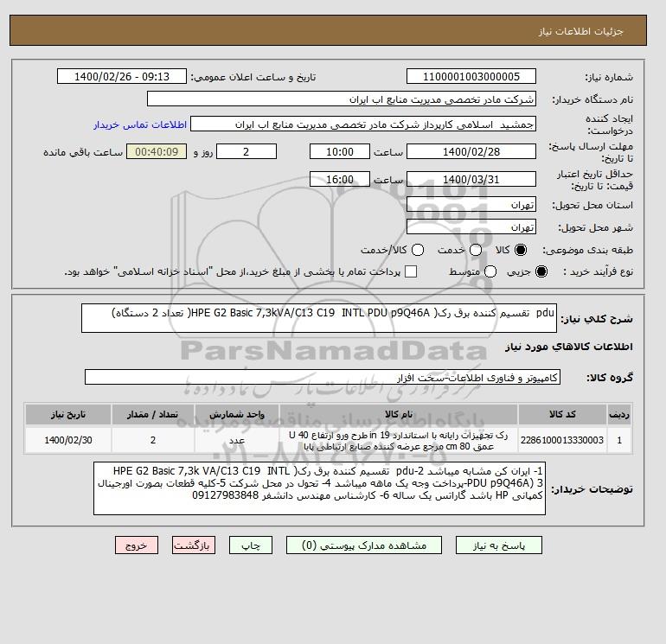Click the شهر محل تحویل field
666x644 pixels.
(x=471, y=227)
